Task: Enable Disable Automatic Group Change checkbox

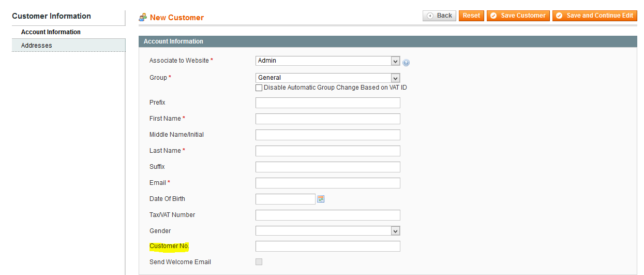Action: (259, 88)
